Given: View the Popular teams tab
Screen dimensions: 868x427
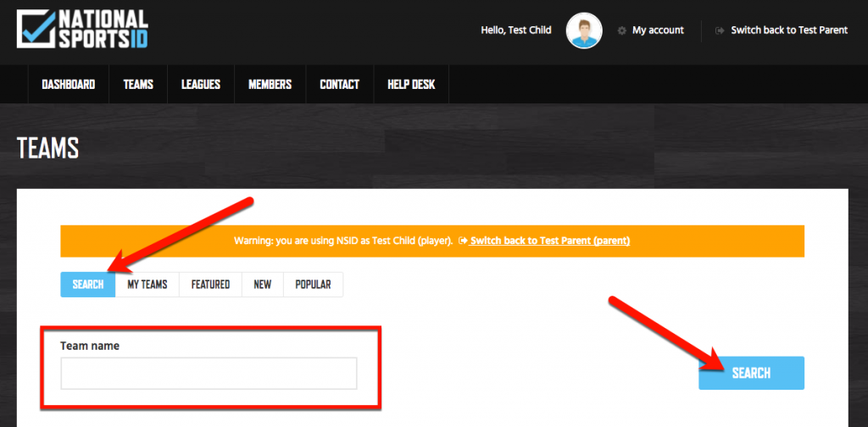Looking at the screenshot, I should point(314,285).
